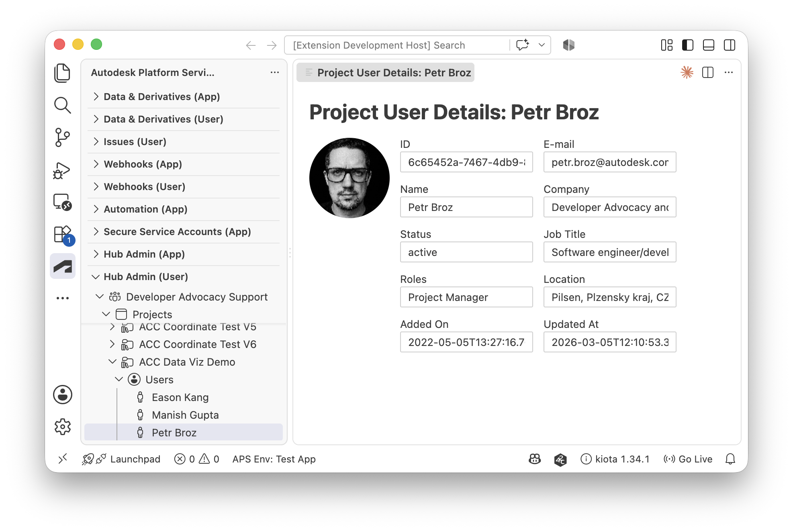Screen dimensions: 793x532
Task: Expand Webhooks (App) section
Action: (184, 164)
